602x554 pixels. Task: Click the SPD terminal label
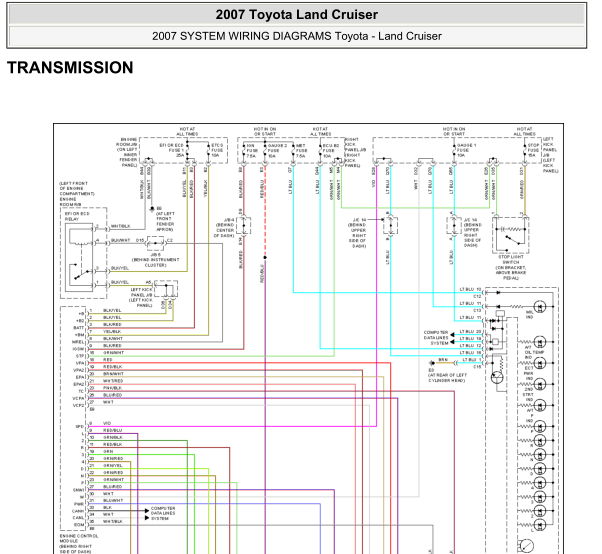[x=80, y=427]
